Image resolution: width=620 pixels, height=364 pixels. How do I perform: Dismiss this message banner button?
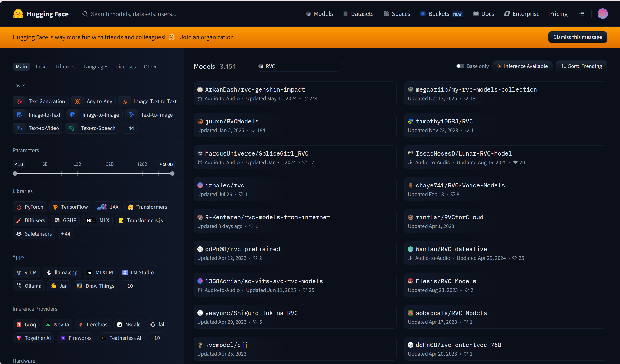click(578, 37)
